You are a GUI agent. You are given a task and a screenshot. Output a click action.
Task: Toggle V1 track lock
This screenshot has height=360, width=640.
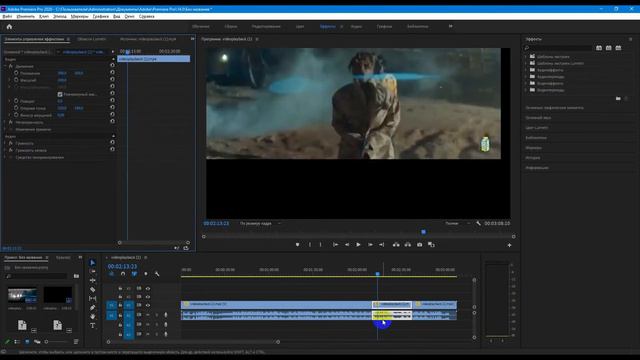(x=120, y=305)
